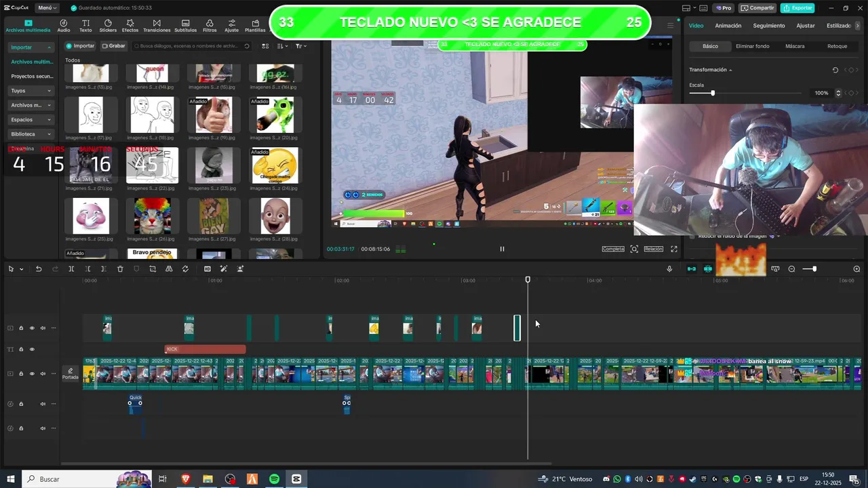Zoom in the timeline with plus icon
The image size is (868, 488).
pos(856,269)
